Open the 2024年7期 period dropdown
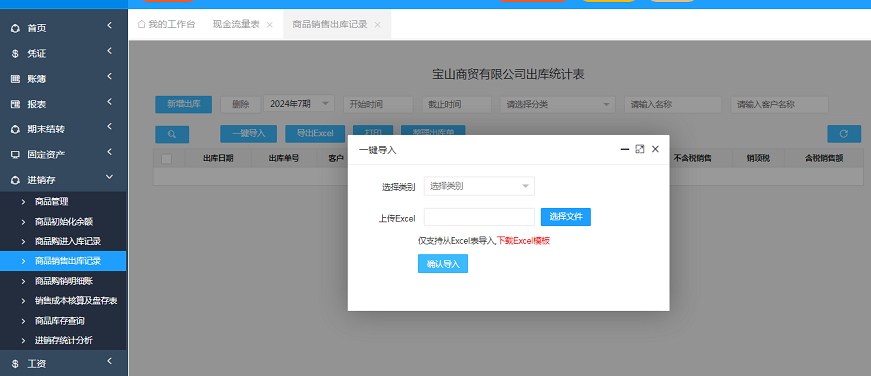The width and height of the screenshot is (871, 376). [x=299, y=104]
